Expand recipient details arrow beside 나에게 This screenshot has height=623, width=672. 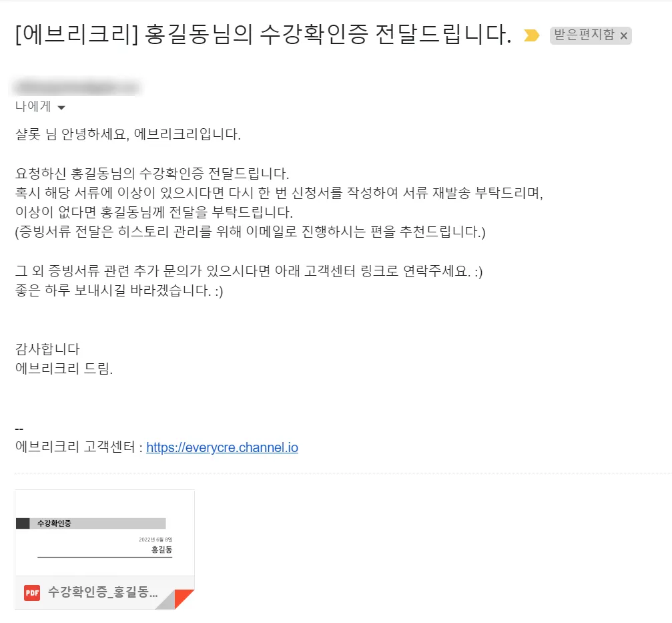(61, 108)
